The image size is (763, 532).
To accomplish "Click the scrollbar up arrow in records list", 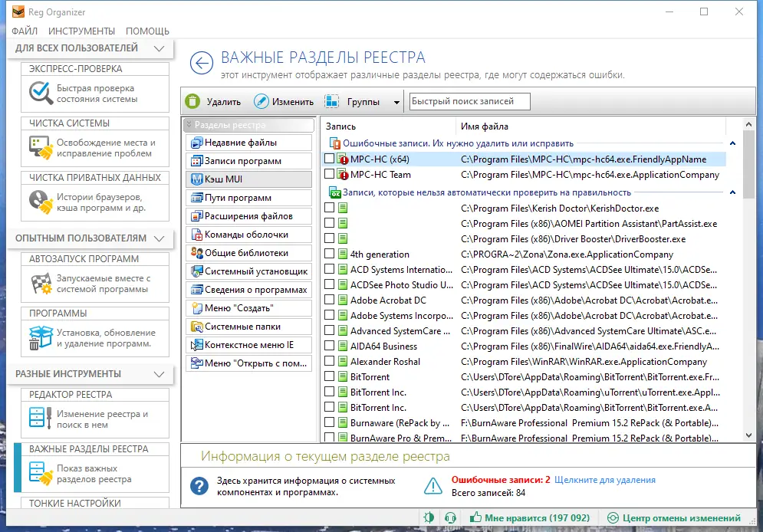I will coord(749,124).
